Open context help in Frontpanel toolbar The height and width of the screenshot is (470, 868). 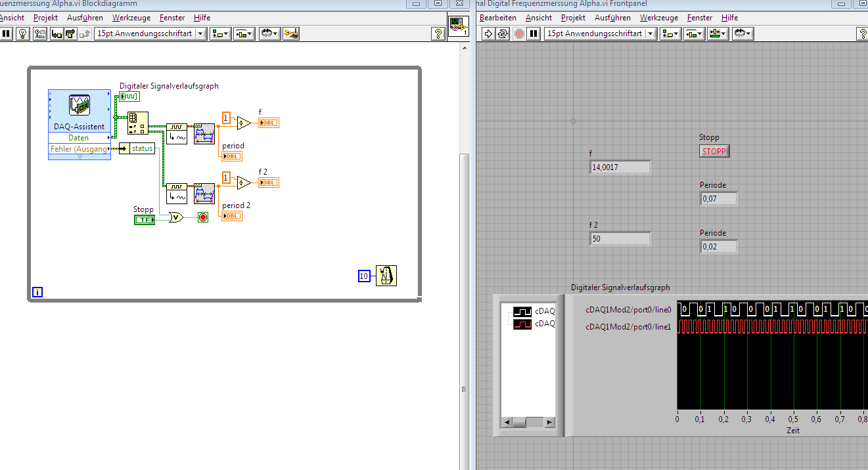(x=862, y=33)
